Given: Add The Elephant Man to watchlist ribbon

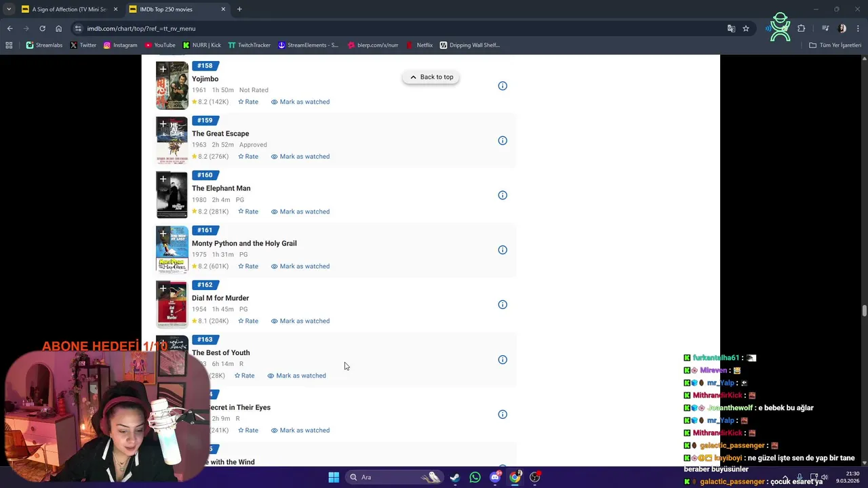Looking at the screenshot, I should 163,179.
